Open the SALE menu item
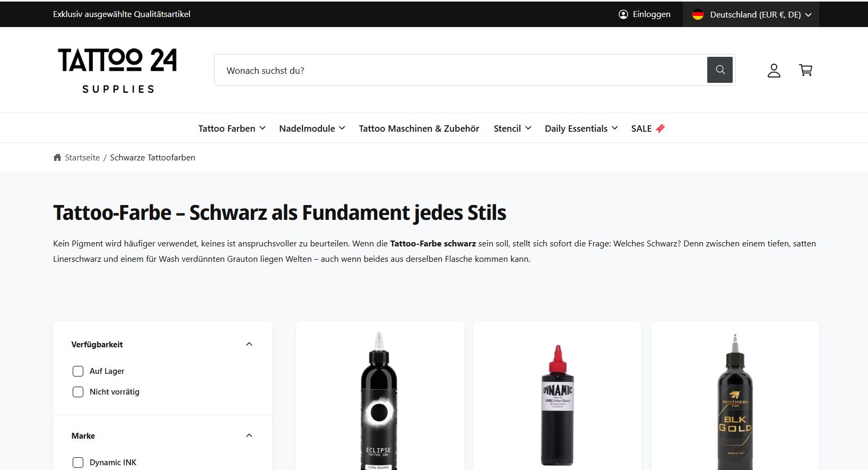 (x=648, y=129)
